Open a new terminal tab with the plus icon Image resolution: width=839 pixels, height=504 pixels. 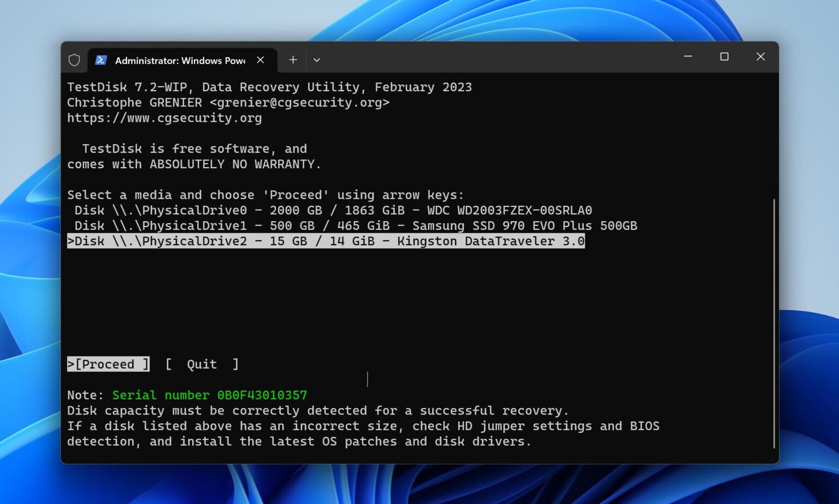click(293, 60)
